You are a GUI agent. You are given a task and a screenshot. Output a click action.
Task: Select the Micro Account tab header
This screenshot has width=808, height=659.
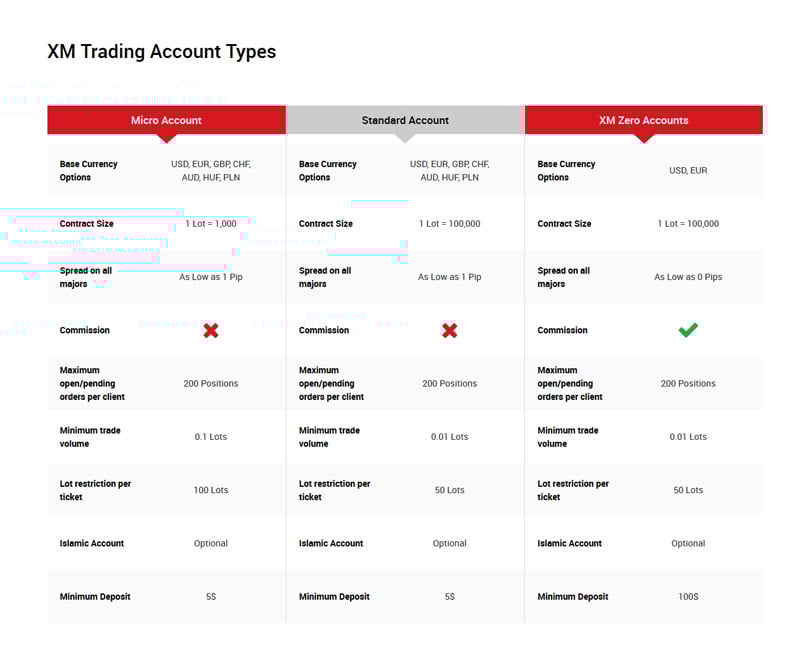[x=166, y=120]
